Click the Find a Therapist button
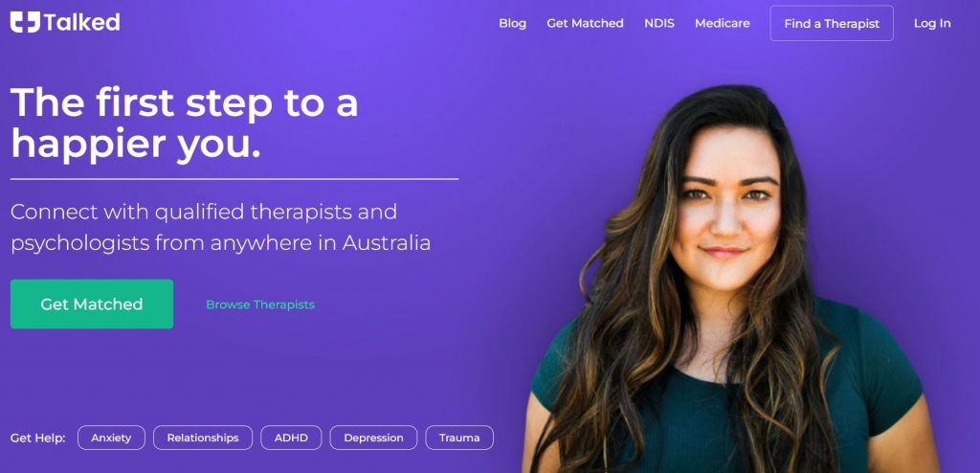This screenshot has width=980, height=473. (x=832, y=23)
